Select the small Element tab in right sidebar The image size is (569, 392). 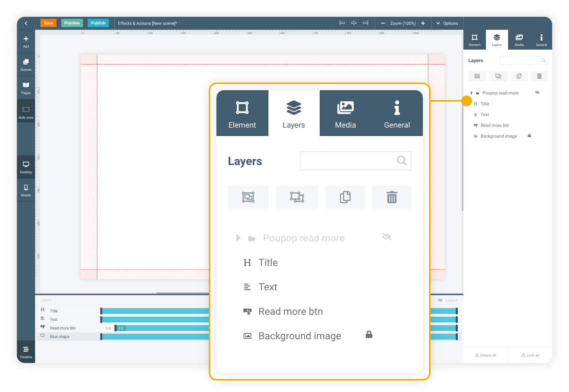pos(475,40)
